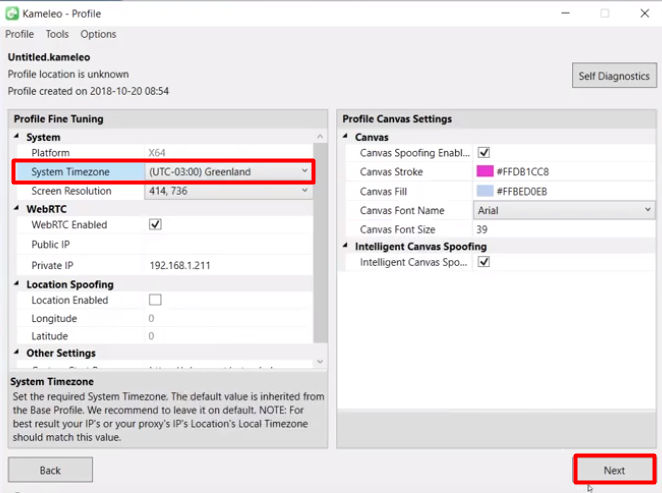Close the Kameleo Profile window
The height and width of the screenshot is (493, 662).
tap(645, 14)
